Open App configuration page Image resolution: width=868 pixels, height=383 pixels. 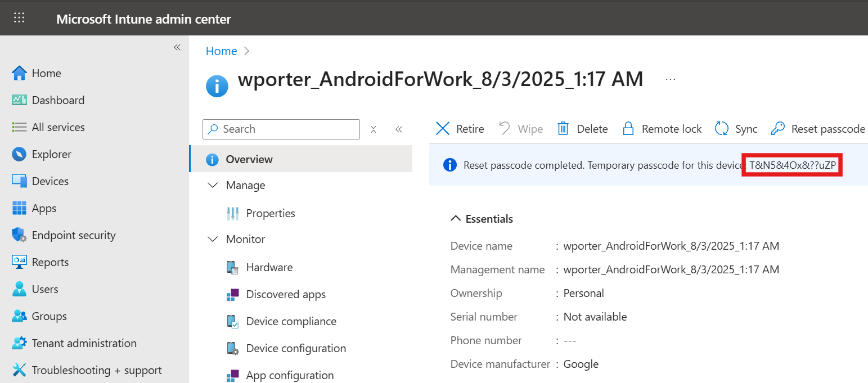tap(290, 375)
